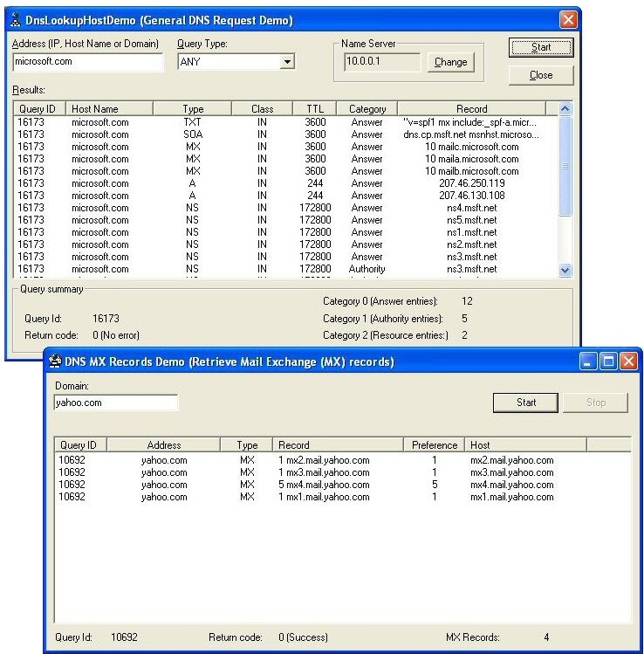The image size is (644, 654).
Task: Click the DnsLookupHostDemo title bar app icon
Action: point(18,19)
